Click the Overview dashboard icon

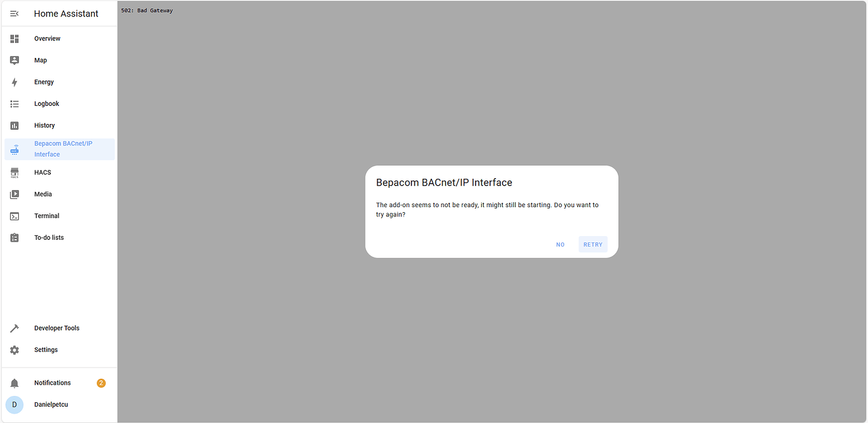(14, 38)
